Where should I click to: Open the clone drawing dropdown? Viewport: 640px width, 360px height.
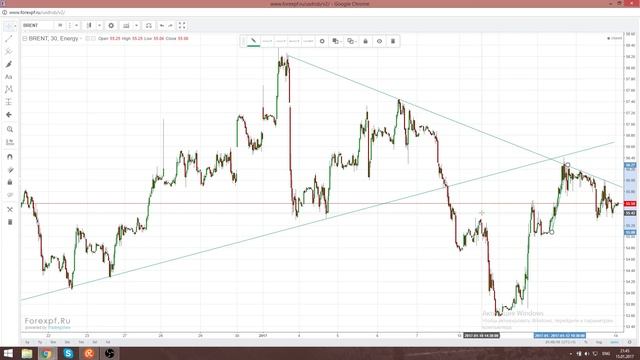click(x=351, y=41)
